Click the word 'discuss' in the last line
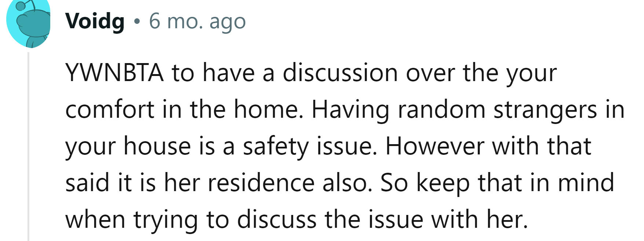Viewport: 644px width, 241px height. coord(277,219)
